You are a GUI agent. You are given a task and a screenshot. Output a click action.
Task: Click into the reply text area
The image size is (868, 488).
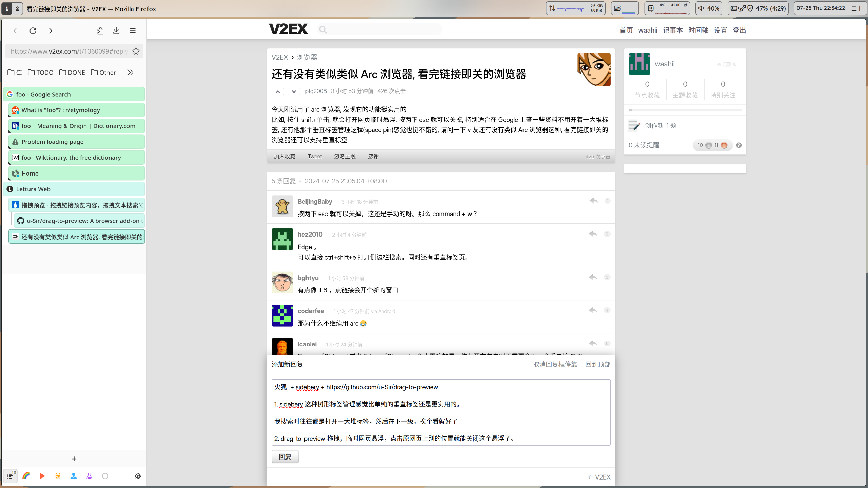coord(441,412)
